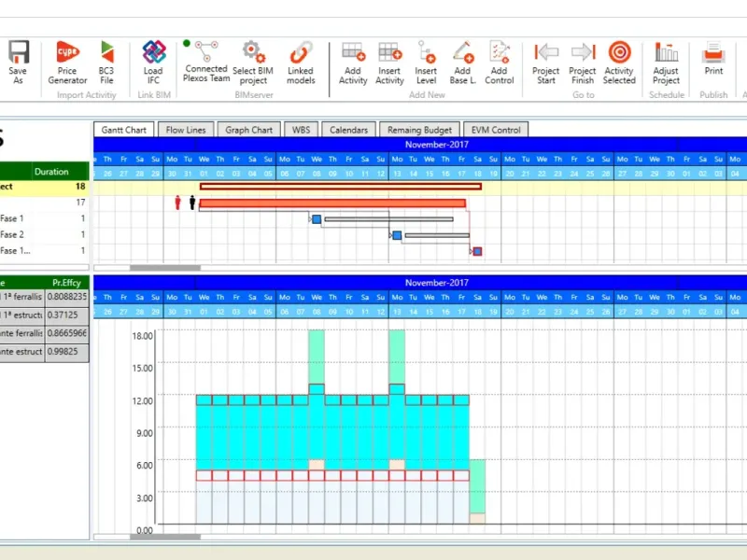
Task: Click efficiency value 0.99825
Action: [66, 352]
